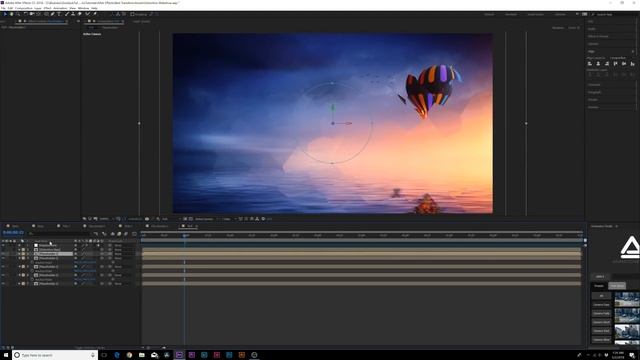This screenshot has width=640, height=360.
Task: Select the Unified Camera tool
Action: click(31, 14)
